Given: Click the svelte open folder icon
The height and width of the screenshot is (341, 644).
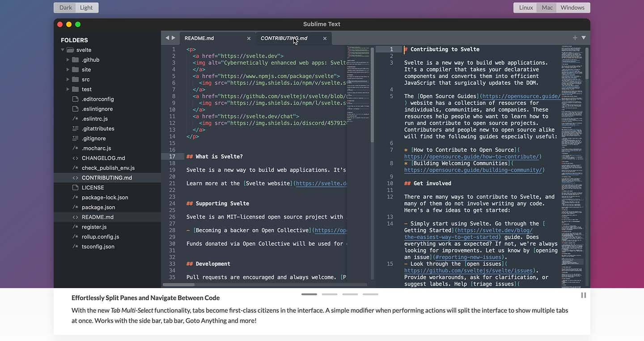Looking at the screenshot, I should click(x=70, y=50).
